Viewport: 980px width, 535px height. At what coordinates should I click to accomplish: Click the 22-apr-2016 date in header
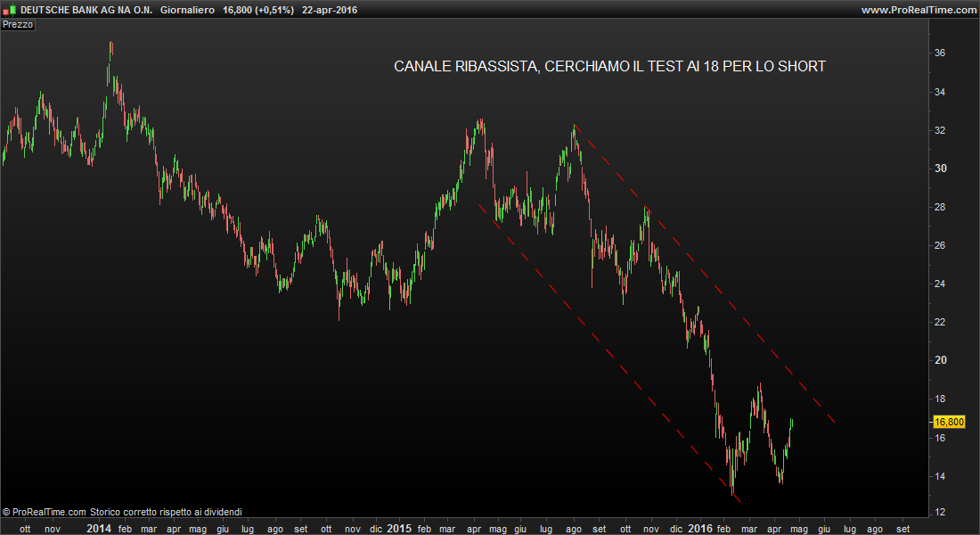330,10
